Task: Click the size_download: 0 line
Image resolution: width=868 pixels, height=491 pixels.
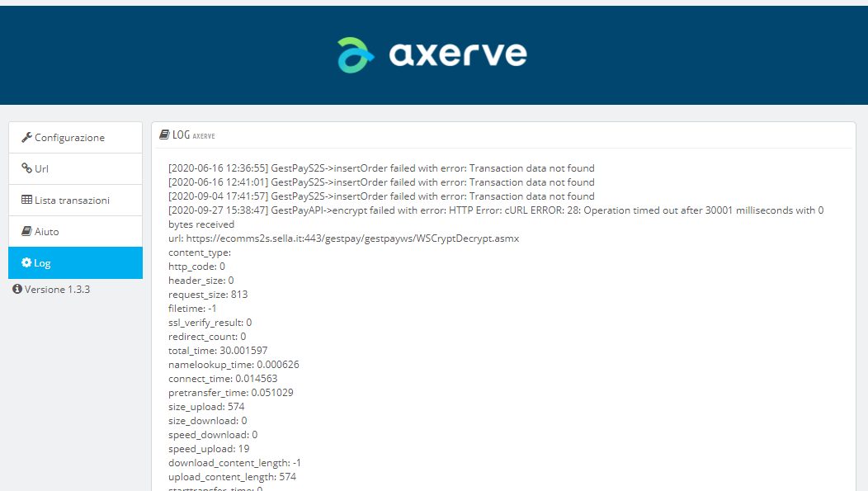Action: [208, 421]
